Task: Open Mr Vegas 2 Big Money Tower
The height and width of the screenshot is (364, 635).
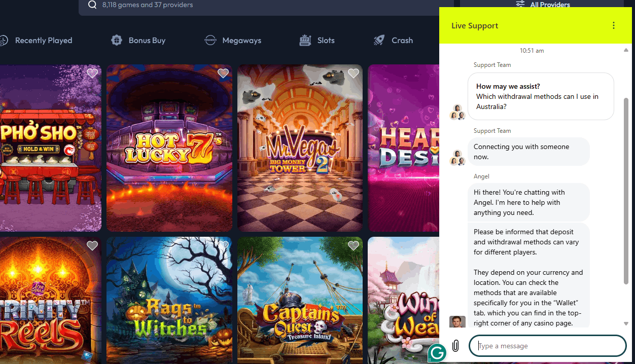Action: [x=300, y=148]
